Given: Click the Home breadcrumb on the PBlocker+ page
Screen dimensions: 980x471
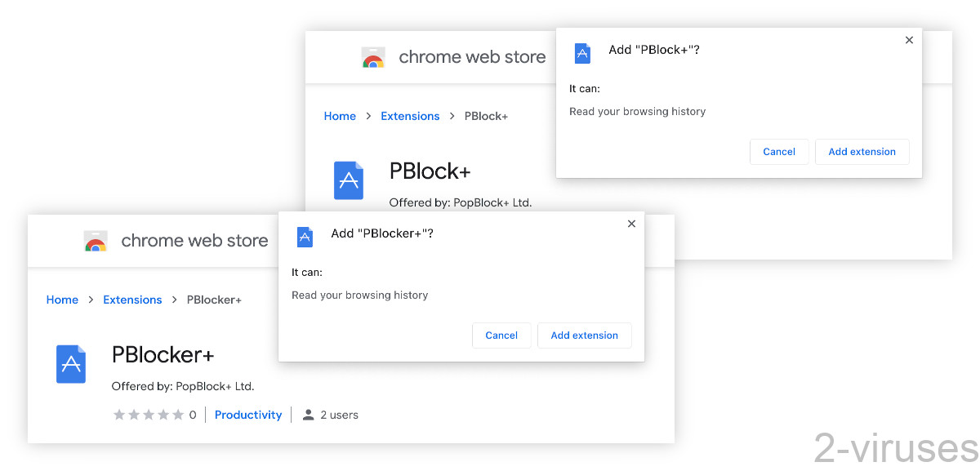Looking at the screenshot, I should 62,299.
